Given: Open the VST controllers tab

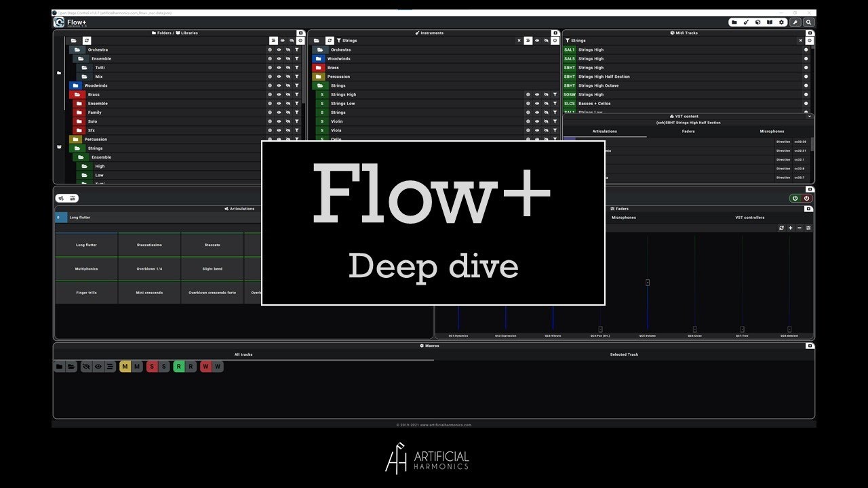Looking at the screenshot, I should (x=749, y=218).
